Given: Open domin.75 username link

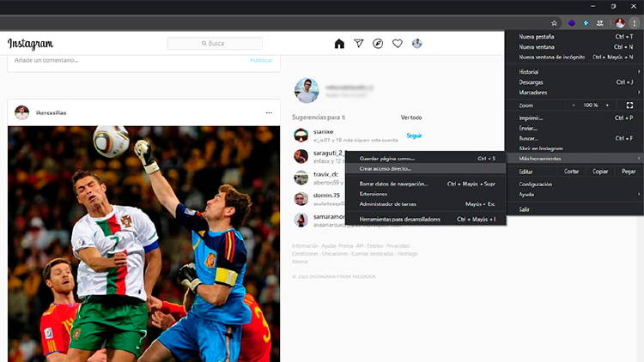Looking at the screenshot, I should [326, 196].
